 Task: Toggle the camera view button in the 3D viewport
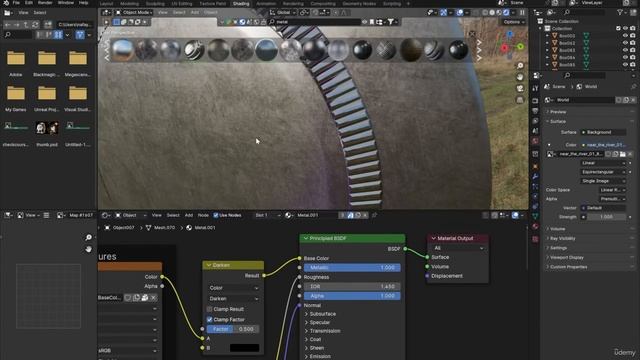tap(520, 89)
